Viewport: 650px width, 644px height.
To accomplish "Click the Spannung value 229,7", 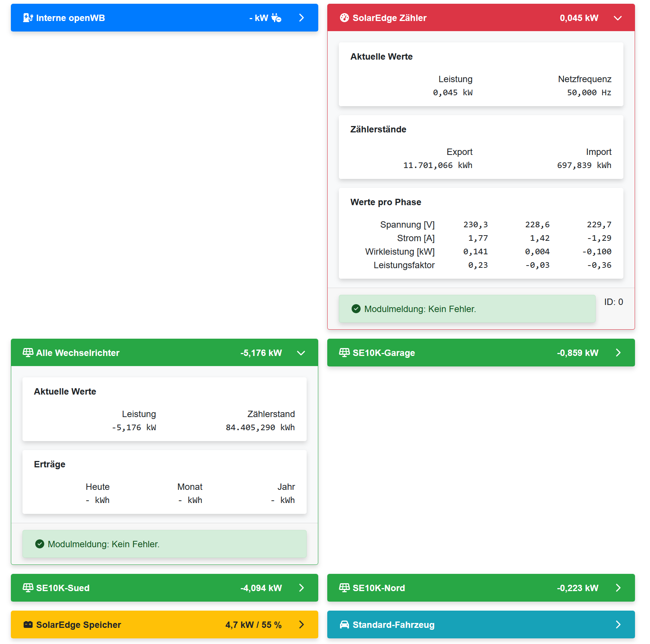I will coord(599,224).
